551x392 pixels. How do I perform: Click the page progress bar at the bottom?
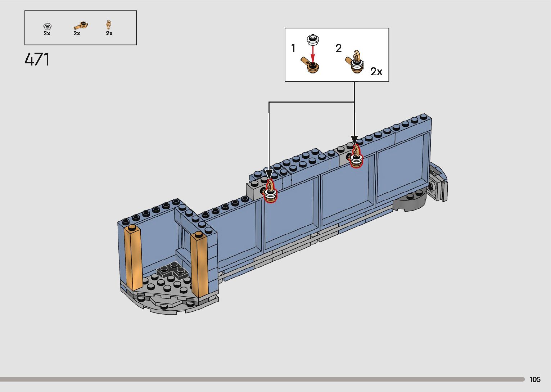pos(262,379)
